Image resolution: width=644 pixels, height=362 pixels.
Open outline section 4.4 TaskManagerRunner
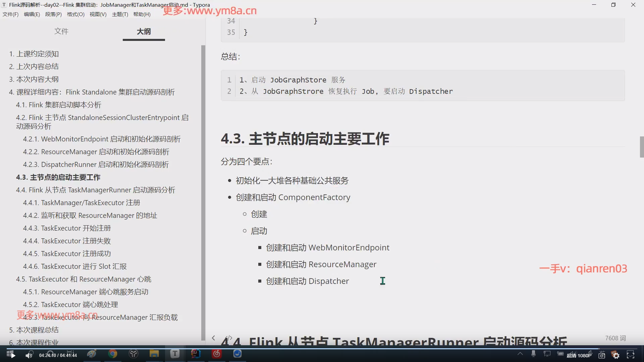96,190
